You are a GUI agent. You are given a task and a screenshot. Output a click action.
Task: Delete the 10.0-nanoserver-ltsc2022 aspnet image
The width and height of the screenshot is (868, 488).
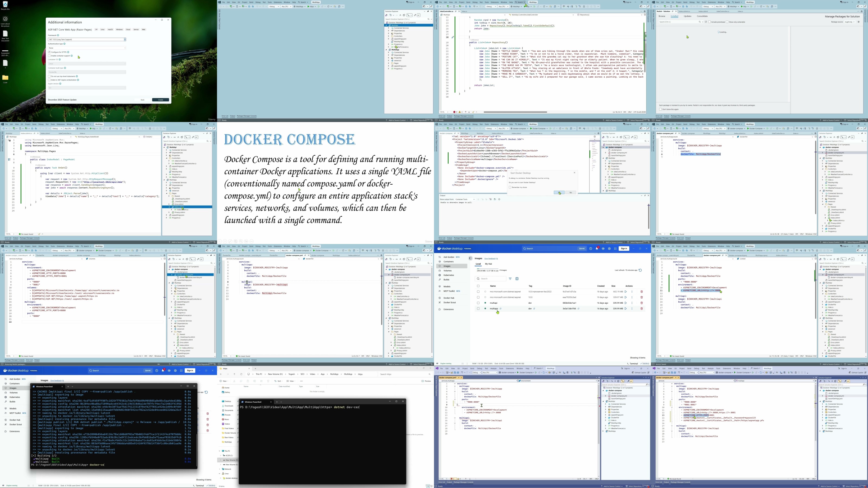[642, 292]
